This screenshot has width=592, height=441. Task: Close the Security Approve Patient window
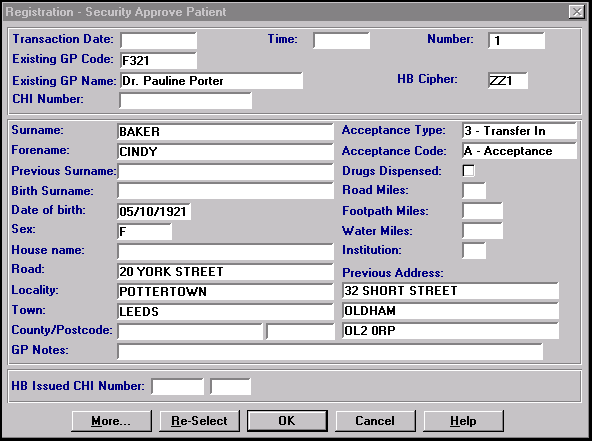[x=577, y=12]
